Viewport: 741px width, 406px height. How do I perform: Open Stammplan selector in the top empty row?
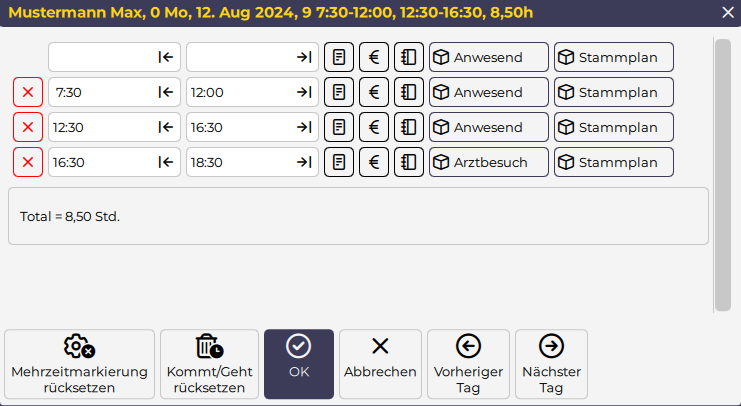tap(614, 57)
